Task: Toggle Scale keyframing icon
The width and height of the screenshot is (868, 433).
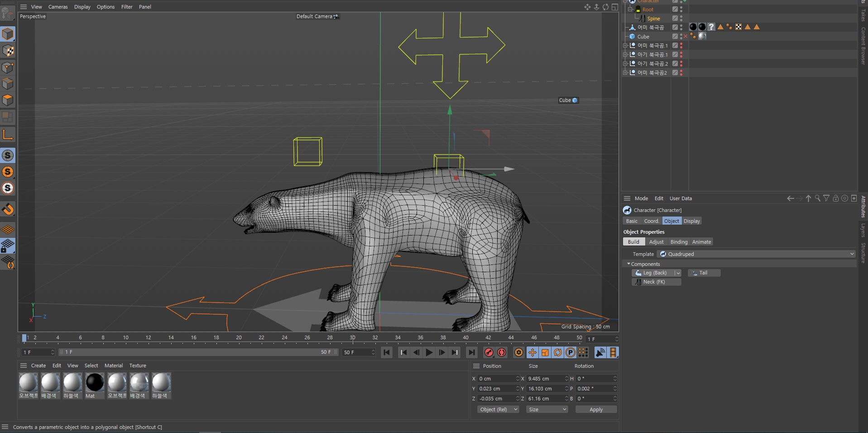Action: (545, 352)
